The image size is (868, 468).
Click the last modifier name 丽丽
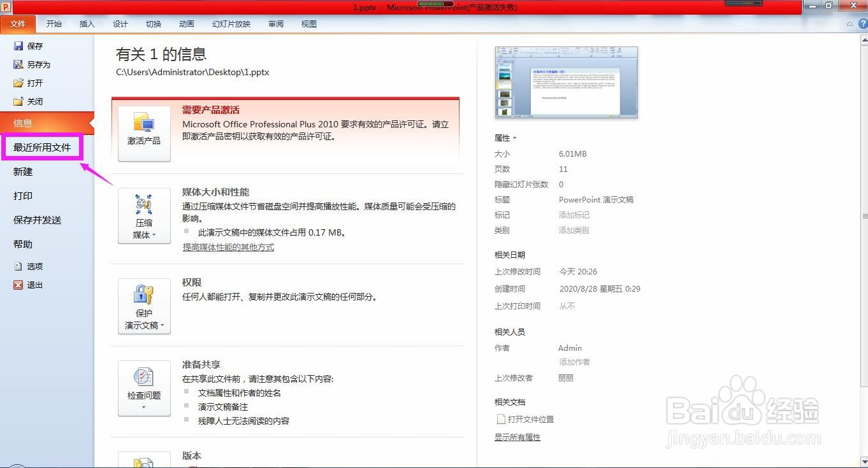point(566,378)
